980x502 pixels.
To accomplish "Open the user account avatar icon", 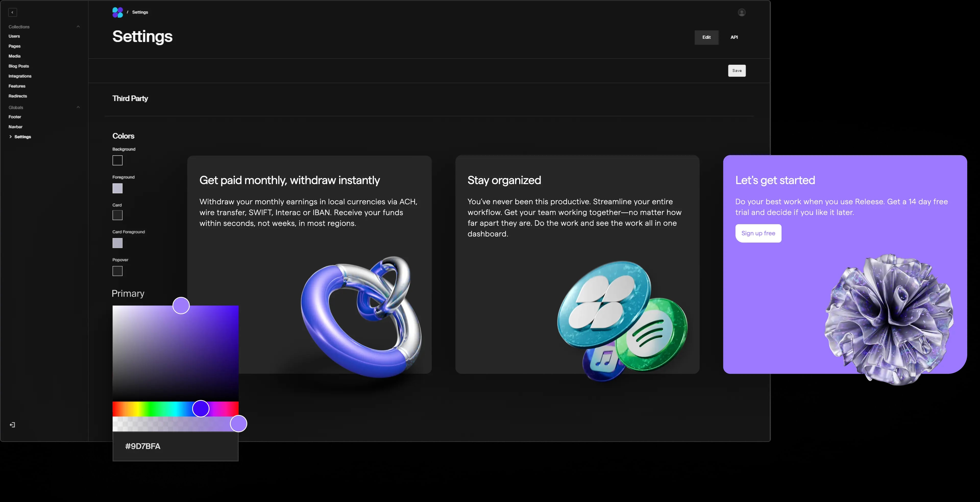I will [x=741, y=12].
